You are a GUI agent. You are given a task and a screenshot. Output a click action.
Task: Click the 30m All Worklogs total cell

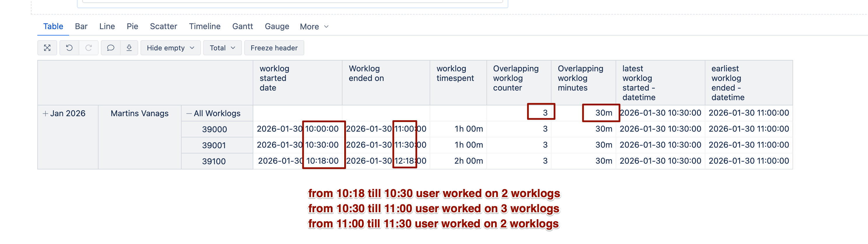click(603, 113)
